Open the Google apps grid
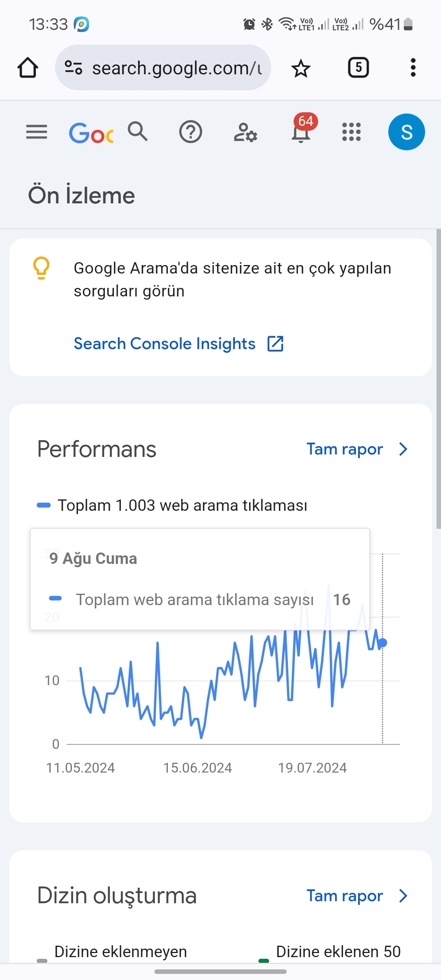 tap(351, 132)
